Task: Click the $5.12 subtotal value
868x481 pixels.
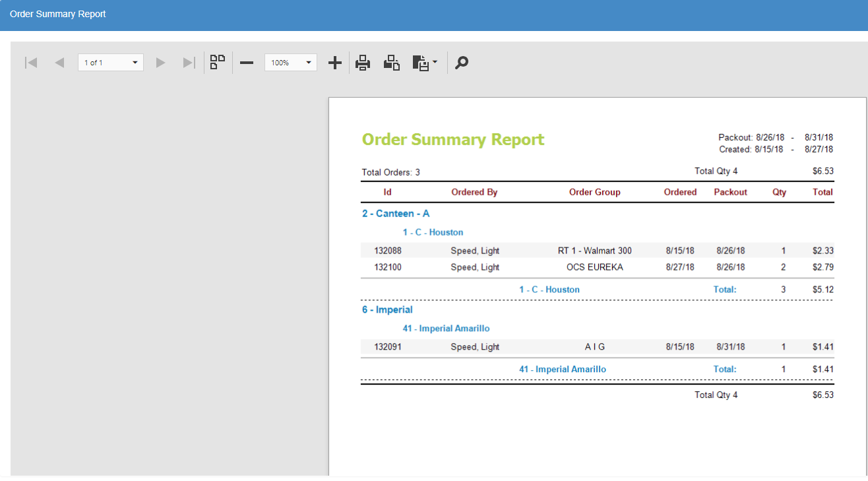Action: click(x=823, y=289)
